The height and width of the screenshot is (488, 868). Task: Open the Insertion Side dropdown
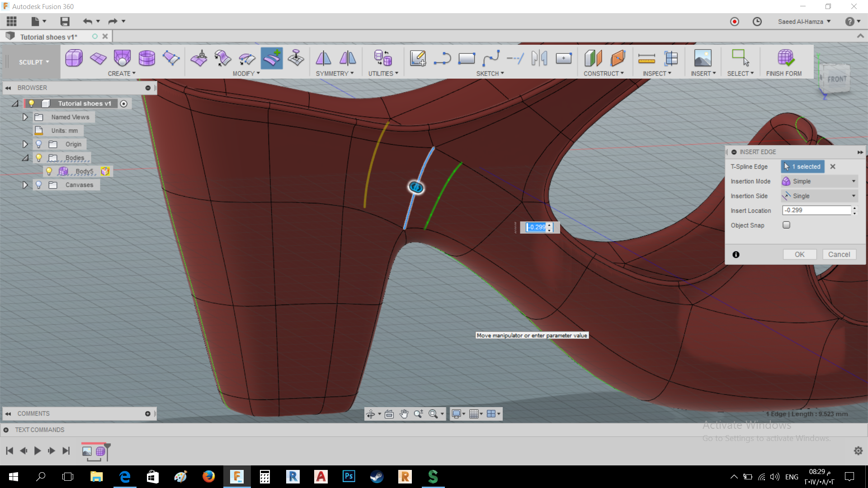[854, 196]
